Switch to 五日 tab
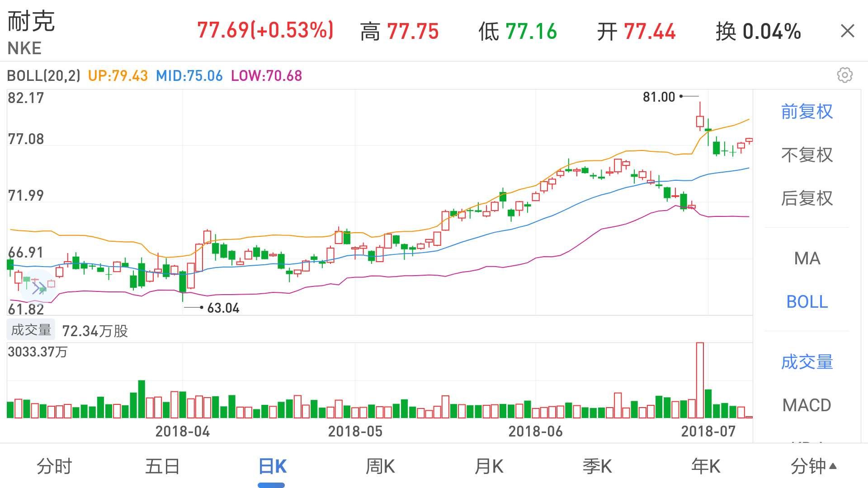Viewport: 868px width, 488px height. (x=162, y=466)
